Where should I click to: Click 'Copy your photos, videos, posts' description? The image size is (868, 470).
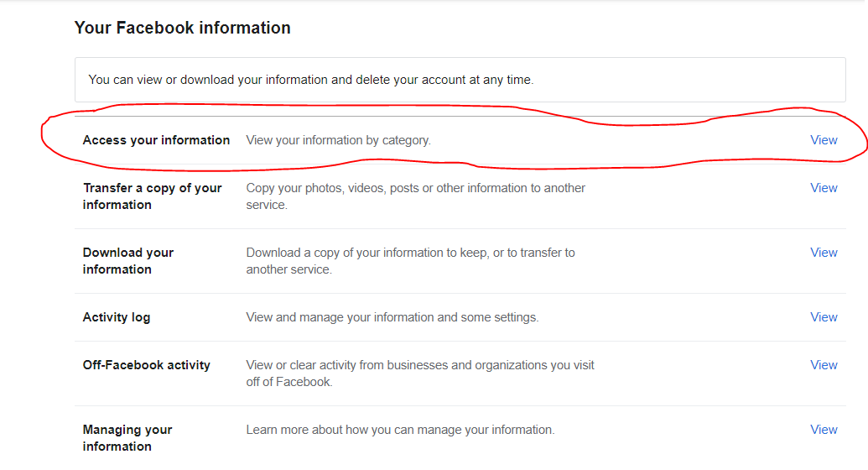(x=415, y=196)
